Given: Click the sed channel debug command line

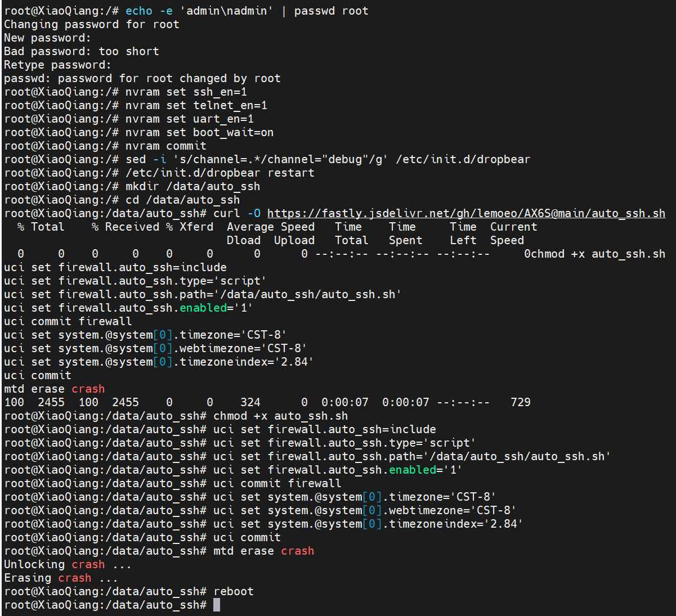Looking at the screenshot, I should (328, 160).
